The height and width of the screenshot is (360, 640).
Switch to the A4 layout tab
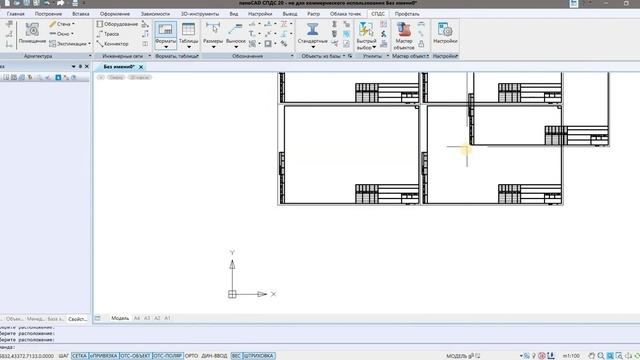137,318
